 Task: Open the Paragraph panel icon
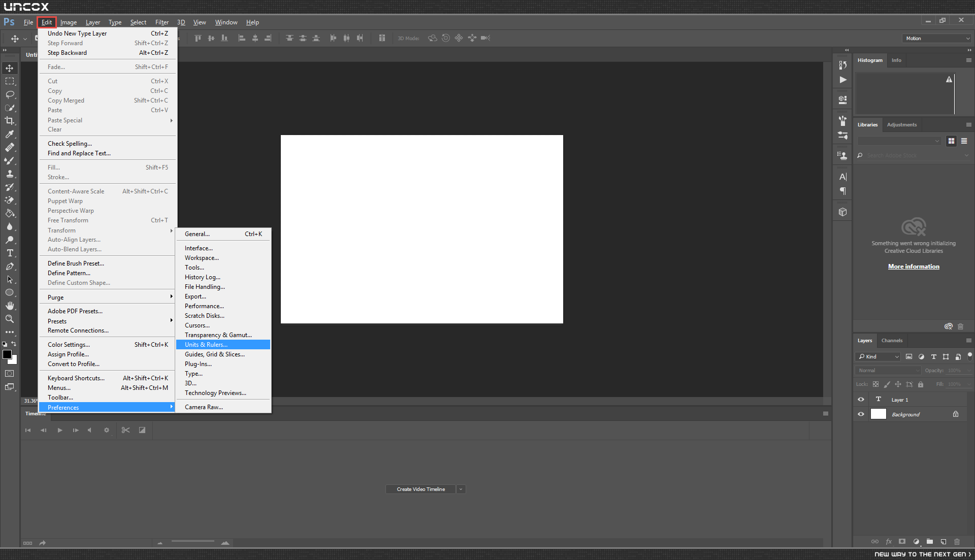pyautogui.click(x=843, y=191)
